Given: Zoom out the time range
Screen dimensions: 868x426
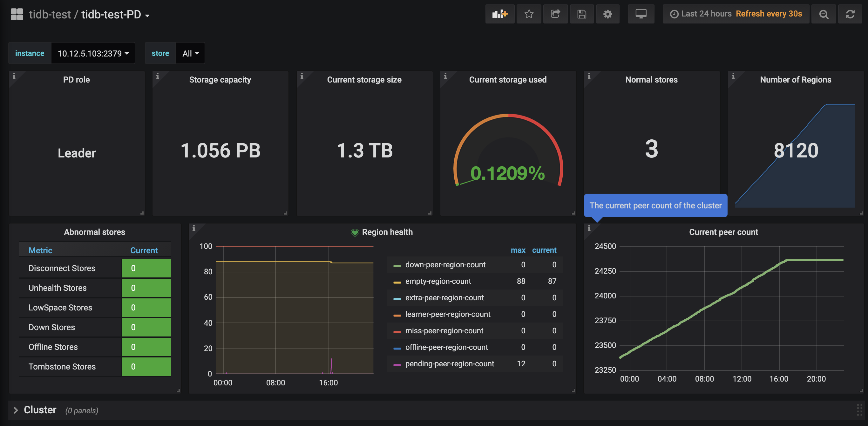Looking at the screenshot, I should point(824,14).
